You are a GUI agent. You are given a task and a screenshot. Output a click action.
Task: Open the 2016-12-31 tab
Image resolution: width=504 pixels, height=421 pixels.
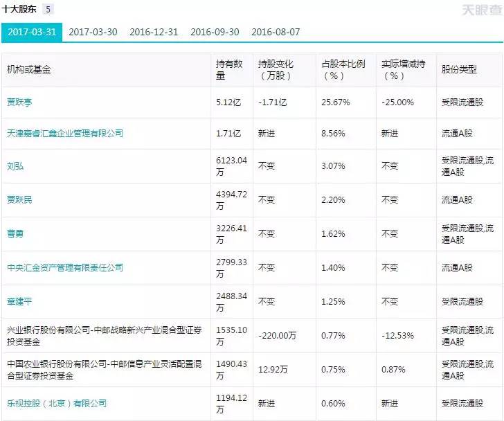click(154, 32)
